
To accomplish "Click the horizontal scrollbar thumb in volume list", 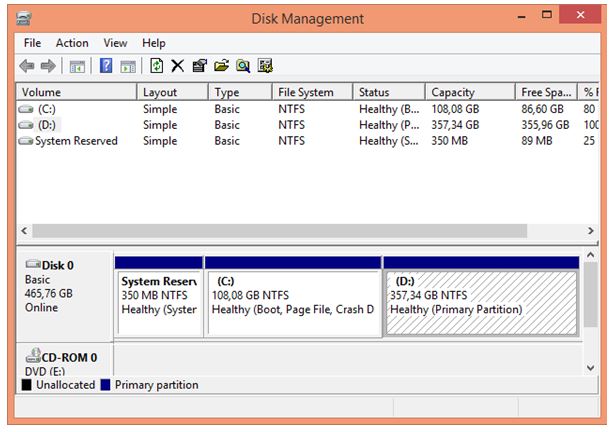I will [x=280, y=231].
